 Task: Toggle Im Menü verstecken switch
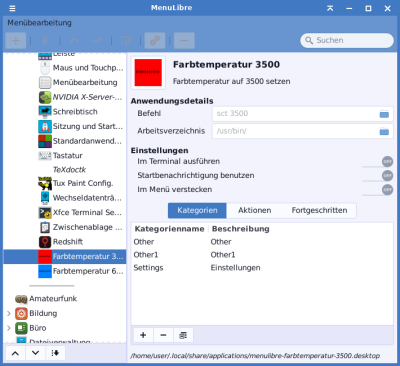(x=378, y=190)
